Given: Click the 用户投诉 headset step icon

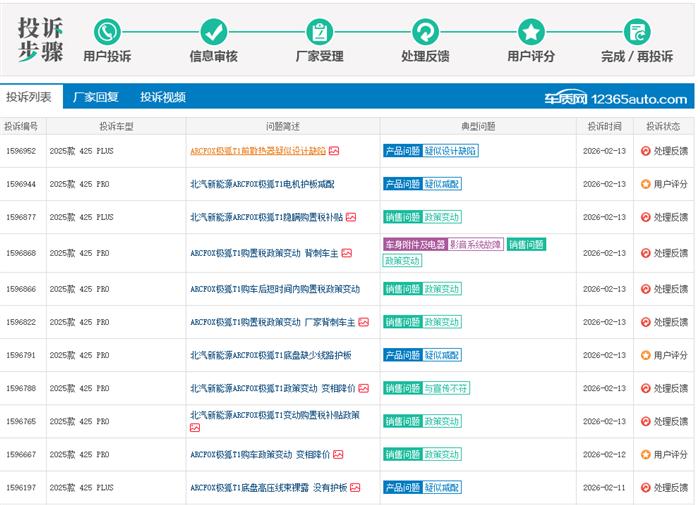Looking at the screenshot, I should 107,31.
